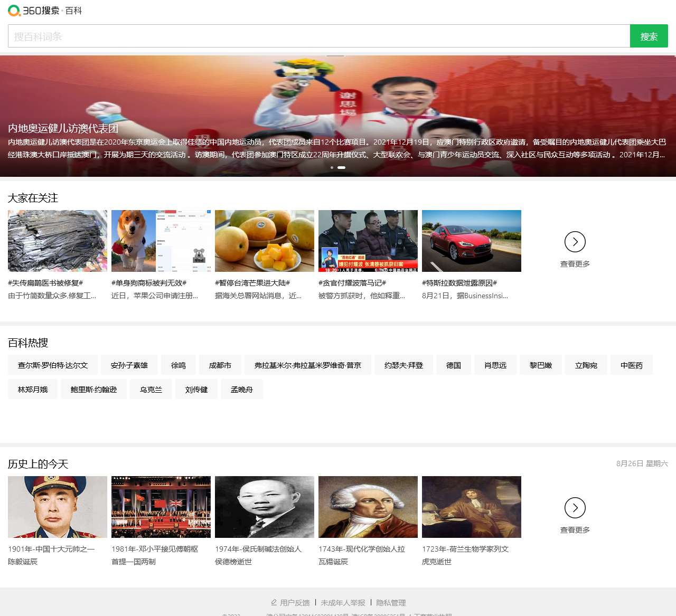676x616 pixels.
Task: Click the 大家在关注 section heading
Action: [33, 198]
